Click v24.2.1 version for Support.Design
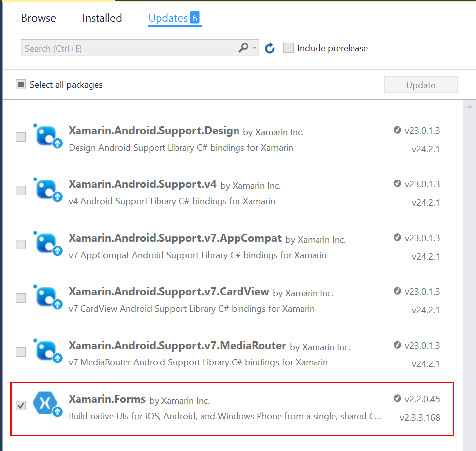Image resolution: width=476 pixels, height=451 pixels. point(426,149)
